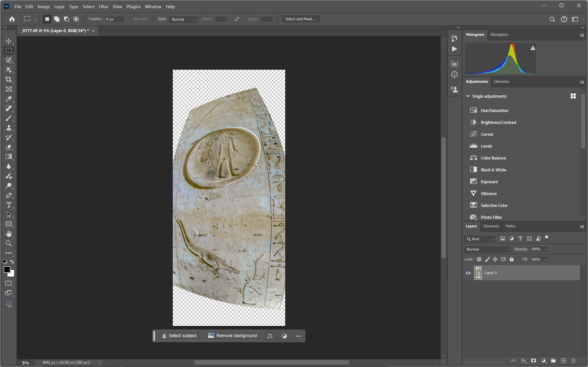588x367 pixels.
Task: Click the Remove background button
Action: [x=233, y=336]
